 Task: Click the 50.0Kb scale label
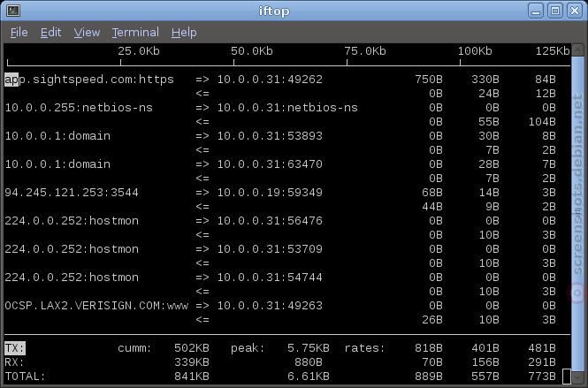click(252, 51)
